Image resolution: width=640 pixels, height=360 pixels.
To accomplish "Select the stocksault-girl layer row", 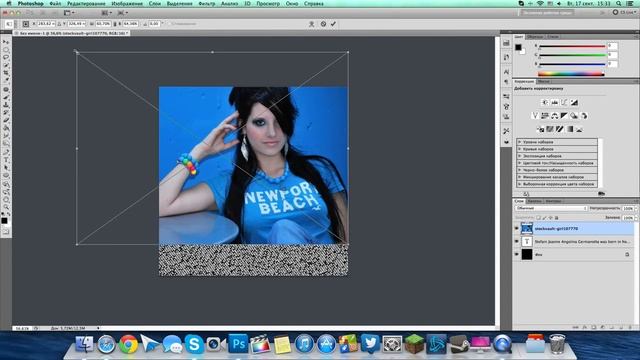I will click(574, 229).
